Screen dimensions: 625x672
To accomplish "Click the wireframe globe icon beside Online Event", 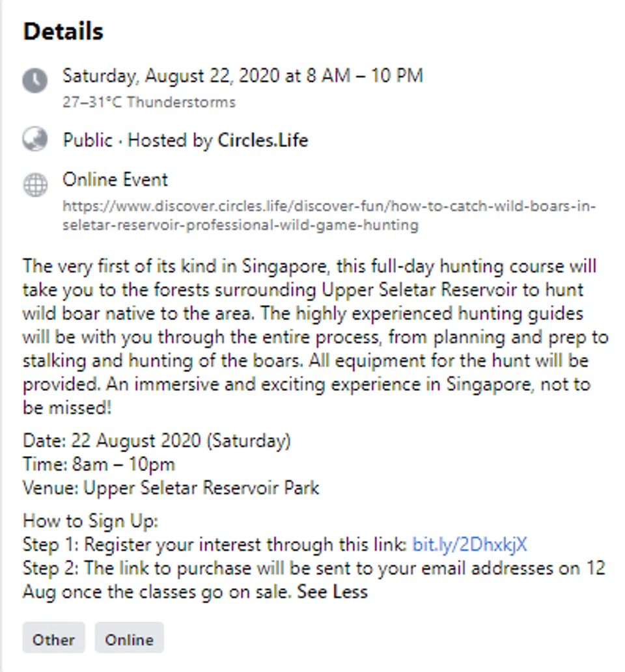I will [x=35, y=185].
